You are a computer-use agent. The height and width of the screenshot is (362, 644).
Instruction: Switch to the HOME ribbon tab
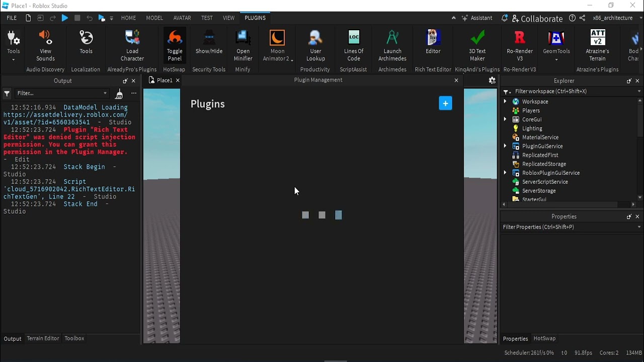point(128,18)
